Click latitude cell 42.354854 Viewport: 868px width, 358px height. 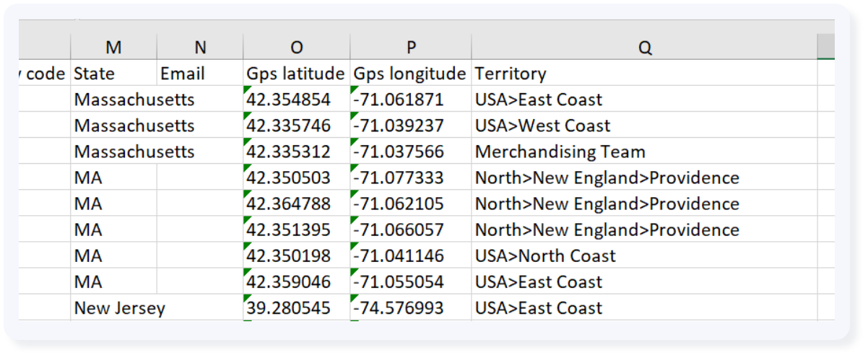(296, 100)
